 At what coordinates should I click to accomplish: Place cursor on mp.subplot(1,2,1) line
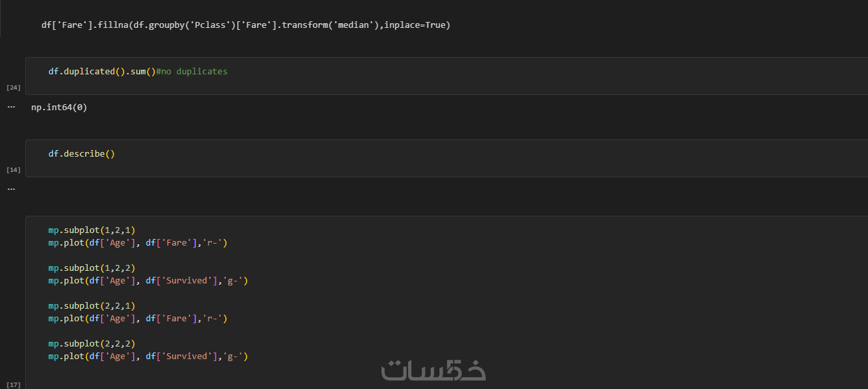[x=92, y=230]
